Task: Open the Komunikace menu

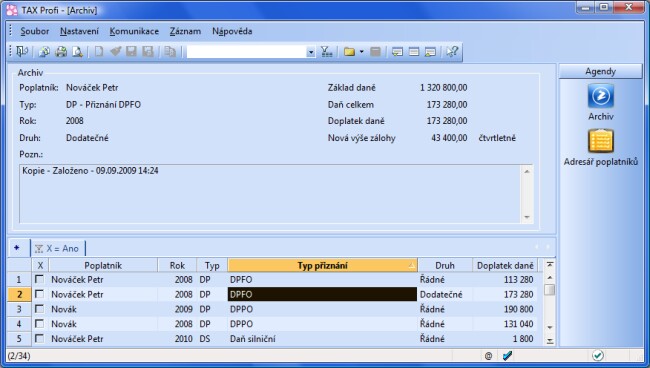Action: point(134,31)
